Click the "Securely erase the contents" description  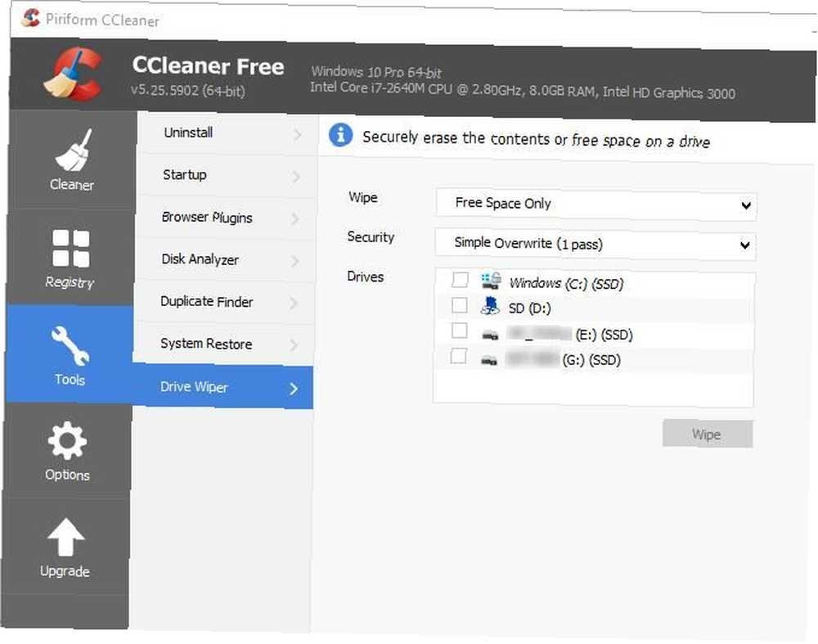tap(537, 139)
